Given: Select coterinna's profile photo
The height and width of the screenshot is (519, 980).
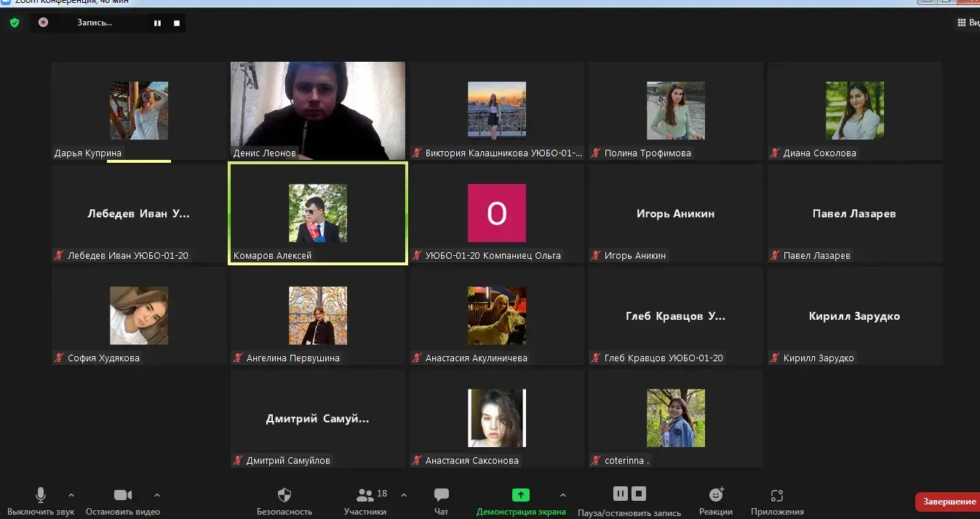Looking at the screenshot, I should [x=676, y=418].
